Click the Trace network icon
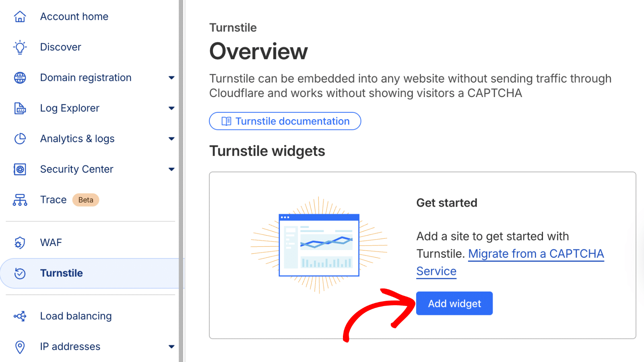Viewport: 644px width, 362px height. [20, 200]
